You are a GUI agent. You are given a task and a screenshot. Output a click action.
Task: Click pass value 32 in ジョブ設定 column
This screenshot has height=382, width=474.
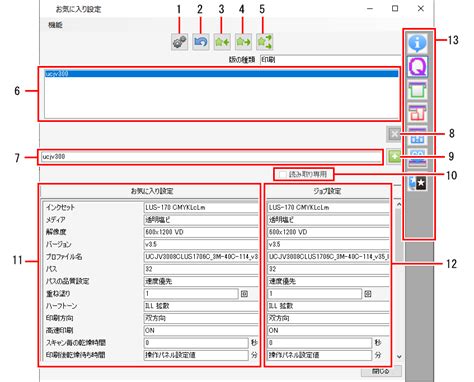click(328, 269)
